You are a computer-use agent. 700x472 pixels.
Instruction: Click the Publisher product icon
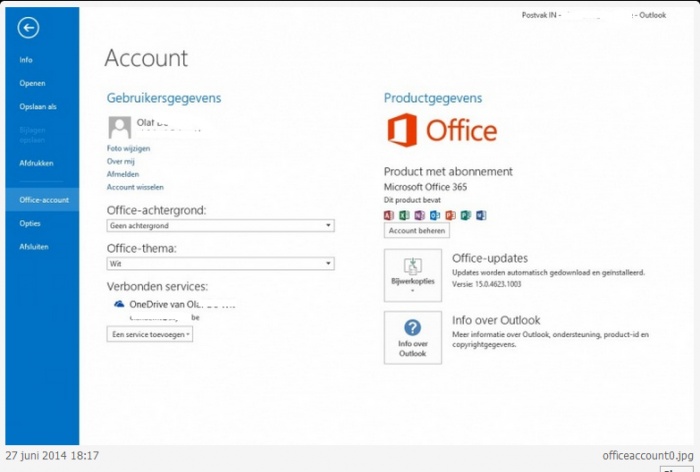pos(466,215)
